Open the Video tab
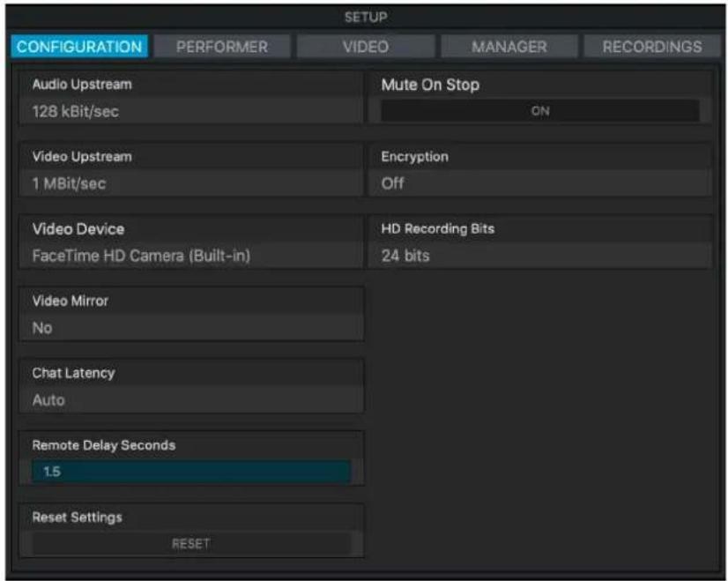Image resolution: width=728 pixels, height=581 pixels. (x=366, y=47)
